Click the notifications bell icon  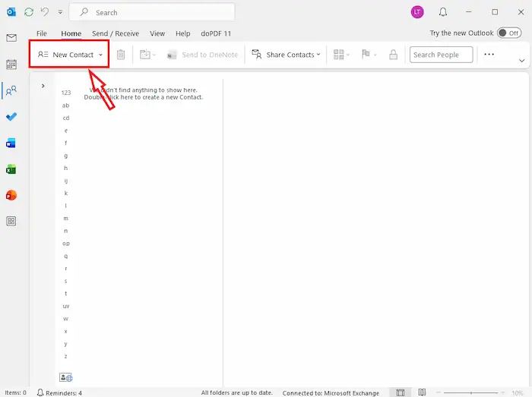point(443,12)
